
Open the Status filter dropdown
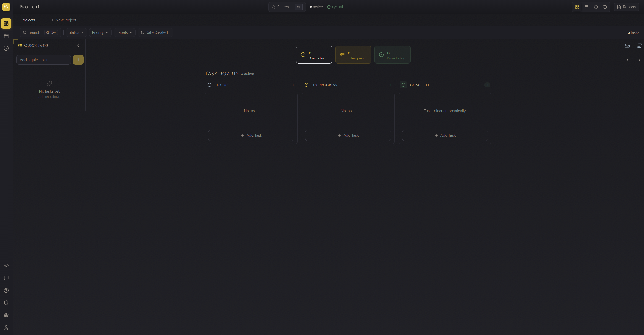click(x=76, y=32)
